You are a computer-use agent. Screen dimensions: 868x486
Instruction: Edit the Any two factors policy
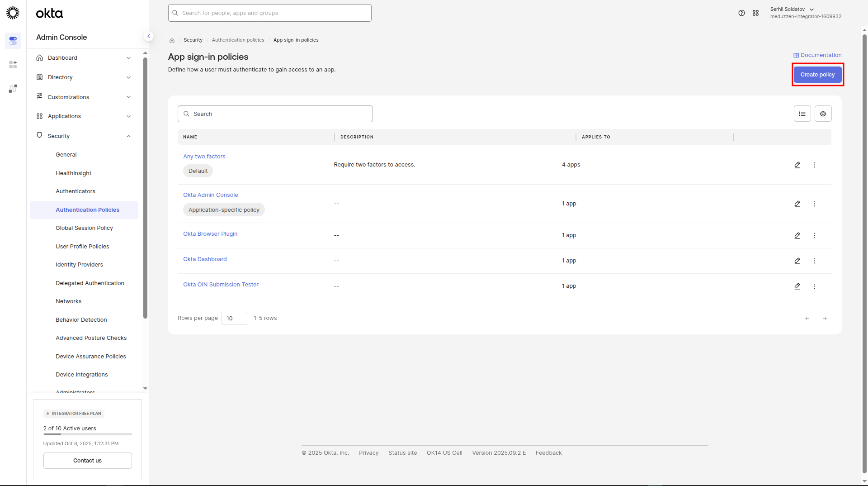797,165
